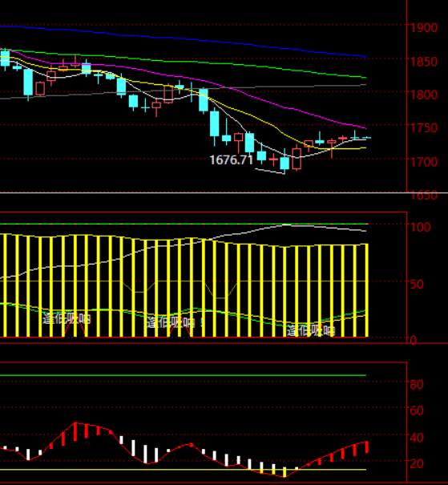Click the 20 level label on bottom oscillator
This screenshot has width=448, height=485.
[x=417, y=463]
